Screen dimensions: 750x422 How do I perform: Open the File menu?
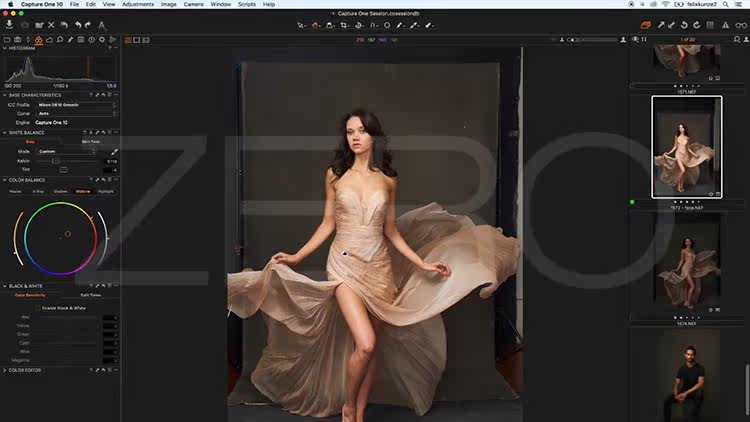[x=75, y=4]
